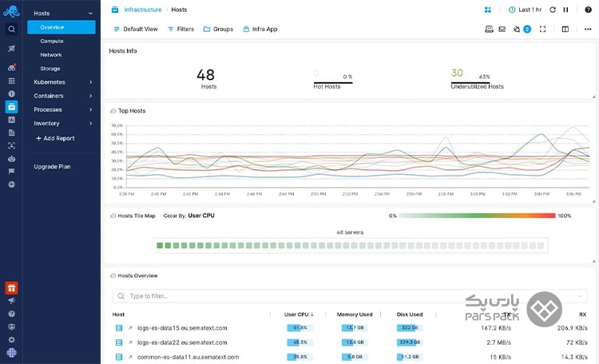Click the Sematext octopus logo
The image size is (599, 364).
click(11, 11)
